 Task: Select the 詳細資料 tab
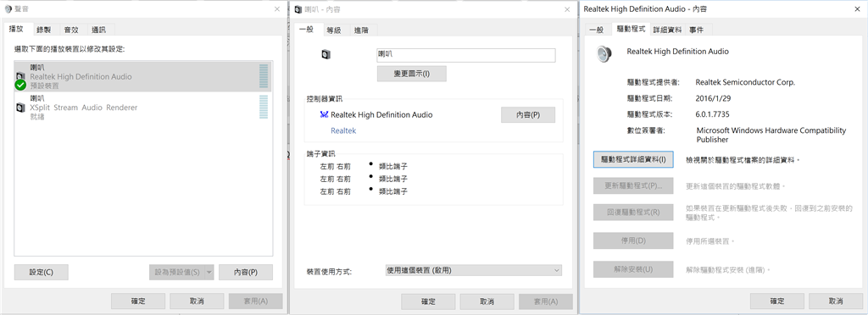point(668,30)
